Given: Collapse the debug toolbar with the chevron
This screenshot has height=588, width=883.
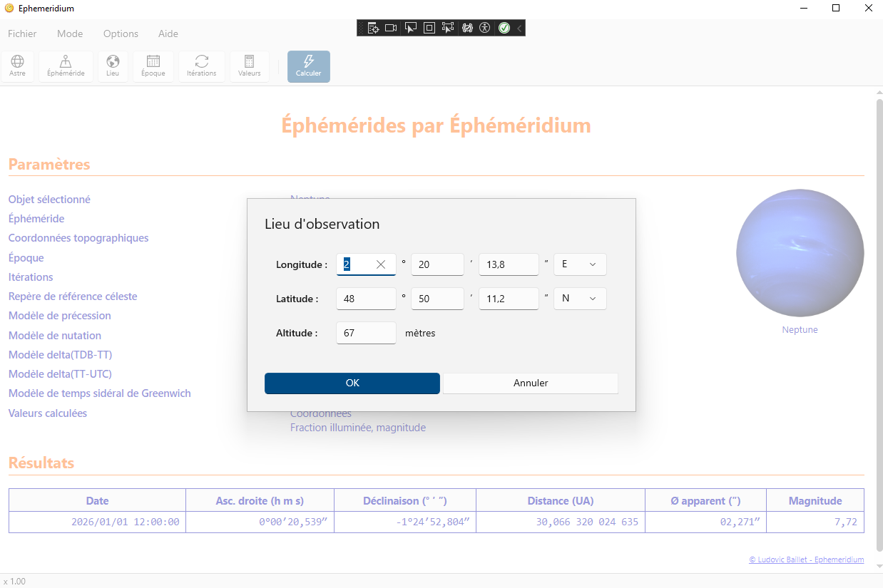Looking at the screenshot, I should point(519,28).
